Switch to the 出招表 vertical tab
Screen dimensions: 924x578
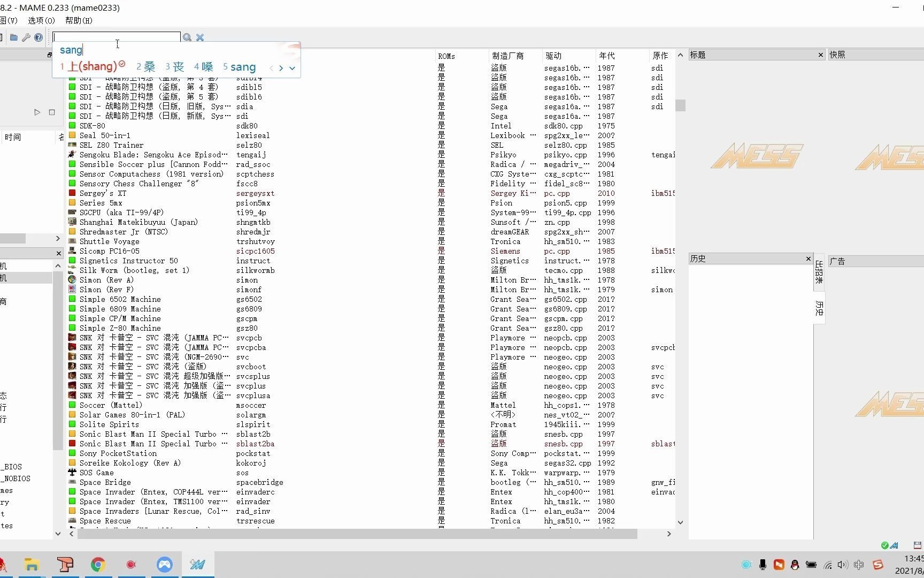(819, 272)
